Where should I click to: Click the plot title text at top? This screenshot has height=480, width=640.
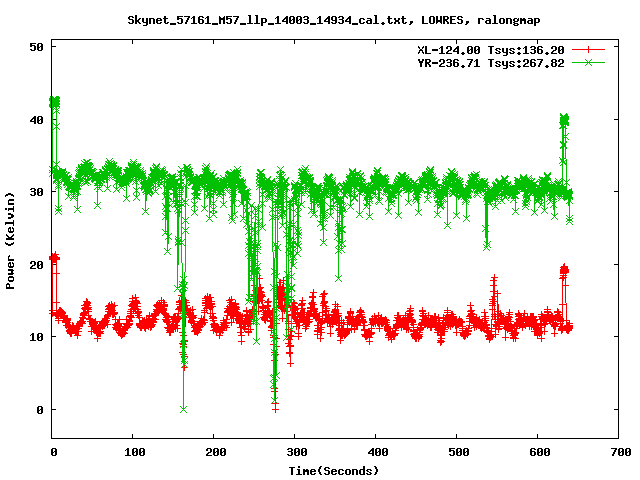pos(333,20)
